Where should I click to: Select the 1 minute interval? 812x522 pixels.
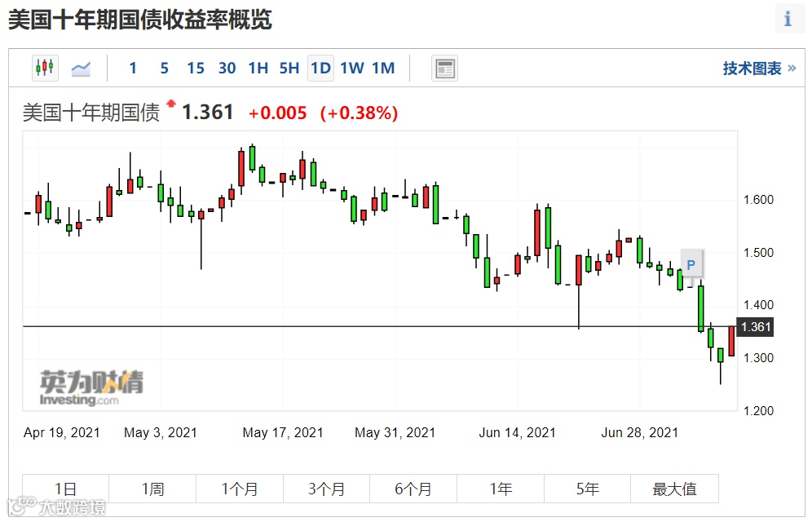tap(133, 69)
